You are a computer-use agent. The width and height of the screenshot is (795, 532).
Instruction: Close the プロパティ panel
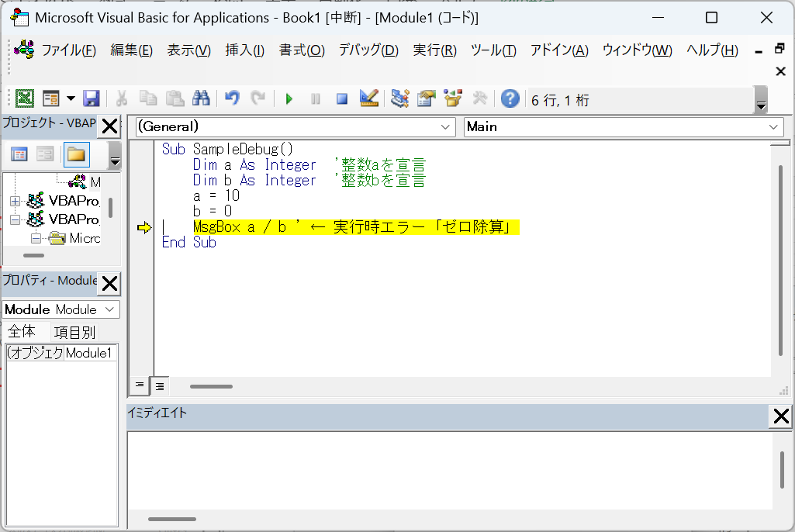pos(109,284)
